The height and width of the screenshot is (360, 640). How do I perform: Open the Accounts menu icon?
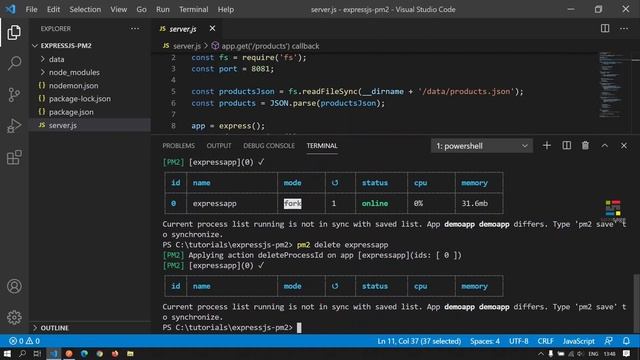pos(14,286)
